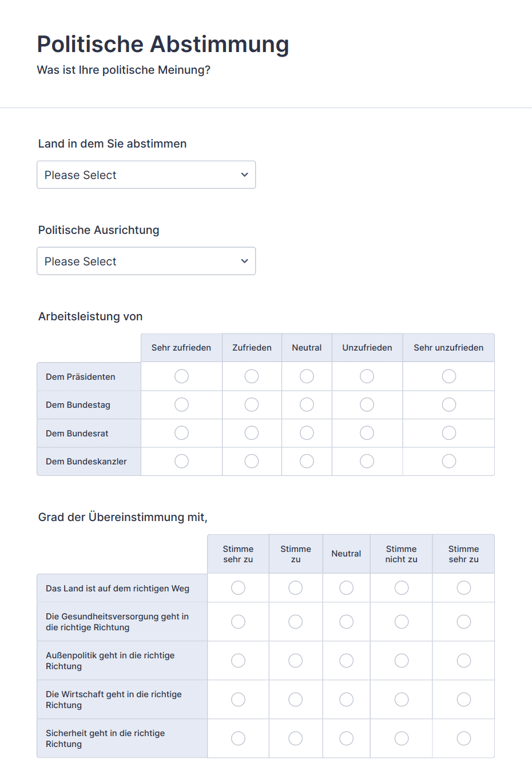Select 'Neutral' for Dem Bundestag
Image resolution: width=532 pixels, height=775 pixels.
[307, 405]
